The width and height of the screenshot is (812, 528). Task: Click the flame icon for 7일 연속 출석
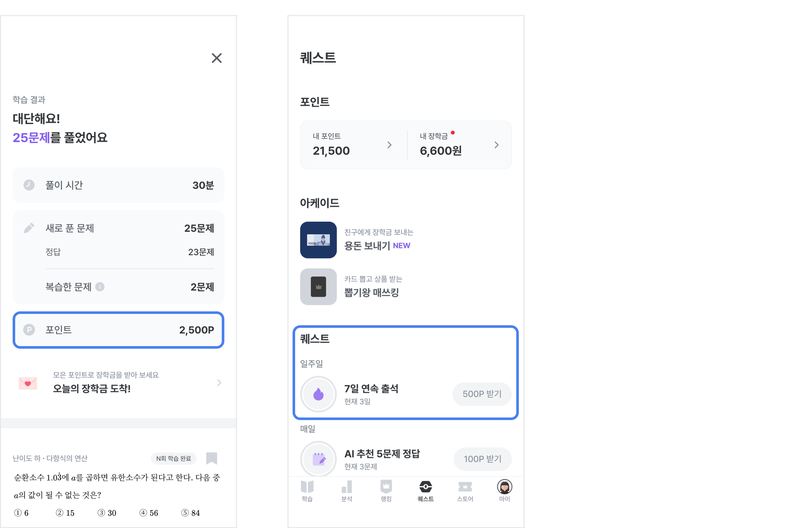click(318, 394)
